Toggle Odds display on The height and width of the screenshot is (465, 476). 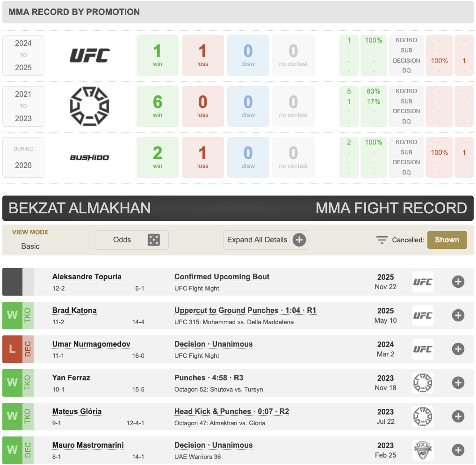point(131,240)
